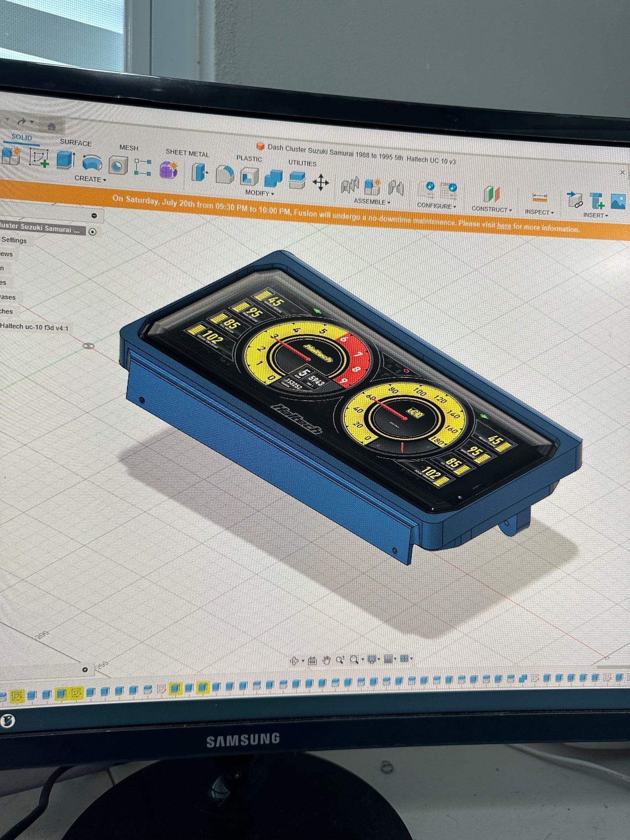Image resolution: width=630 pixels, height=840 pixels.
Task: Switch to the UTILITIES tab
Action: coord(302,163)
